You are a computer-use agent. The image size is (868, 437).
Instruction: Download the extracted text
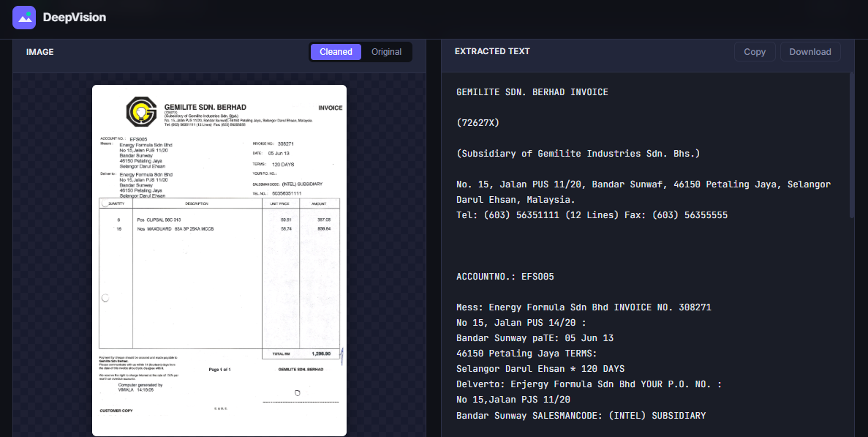coord(809,52)
